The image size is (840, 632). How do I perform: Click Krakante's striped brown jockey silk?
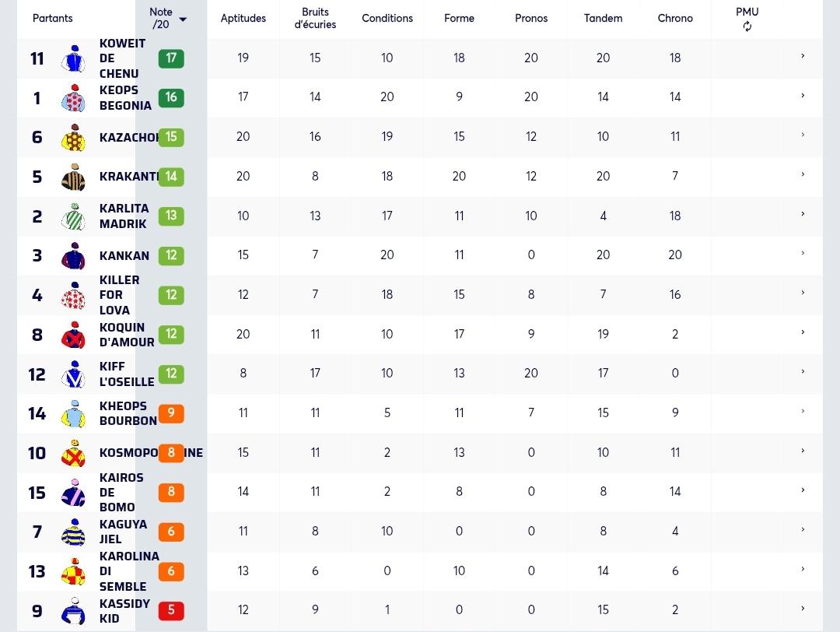[x=73, y=177]
